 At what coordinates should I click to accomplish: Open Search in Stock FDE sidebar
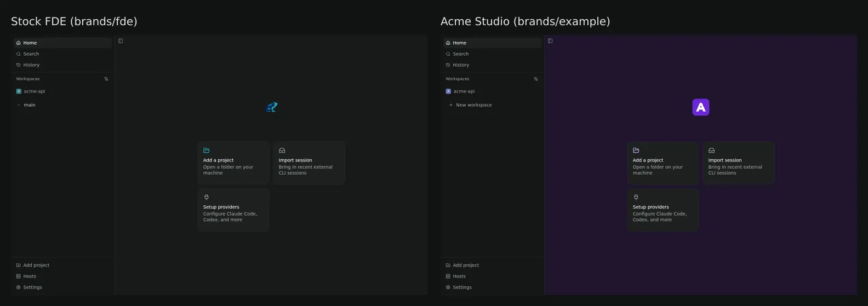click(x=62, y=54)
